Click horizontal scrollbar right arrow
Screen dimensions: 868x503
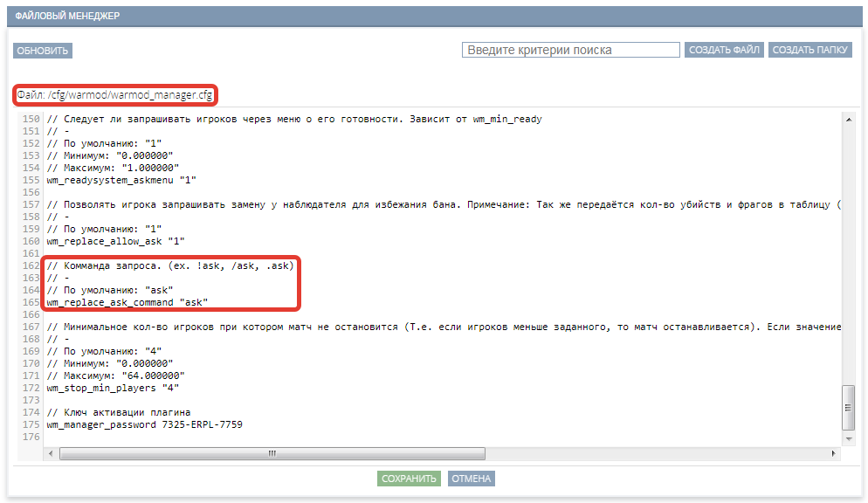pos(834,454)
